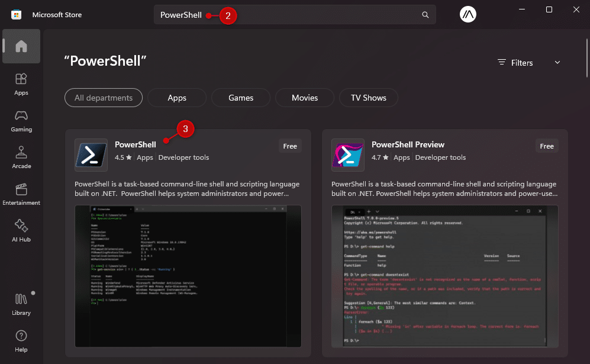This screenshot has width=590, height=364.
Task: Open the filters chevron arrow
Action: tap(556, 62)
